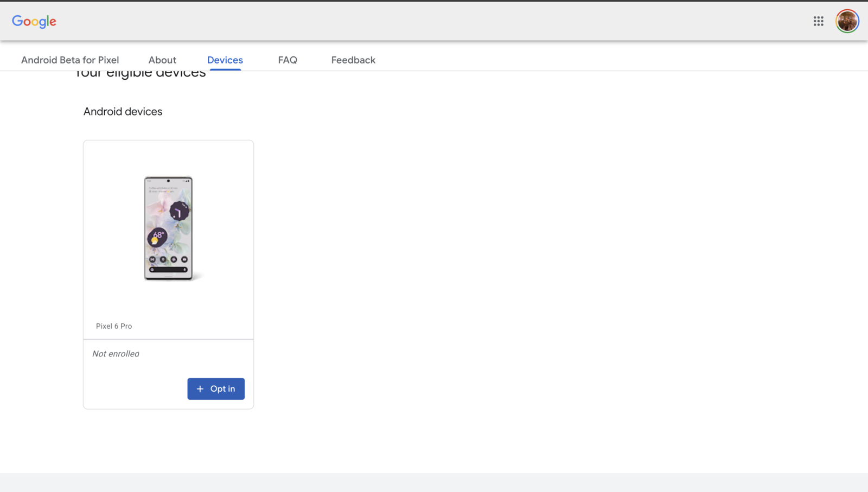Switch to the Devices tab
Image resolution: width=868 pixels, height=492 pixels.
pyautogui.click(x=225, y=60)
